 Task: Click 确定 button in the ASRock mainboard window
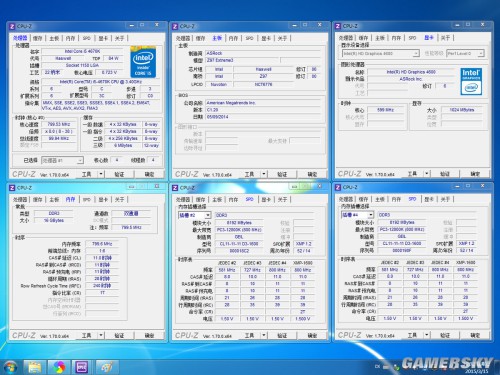[x=312, y=174]
